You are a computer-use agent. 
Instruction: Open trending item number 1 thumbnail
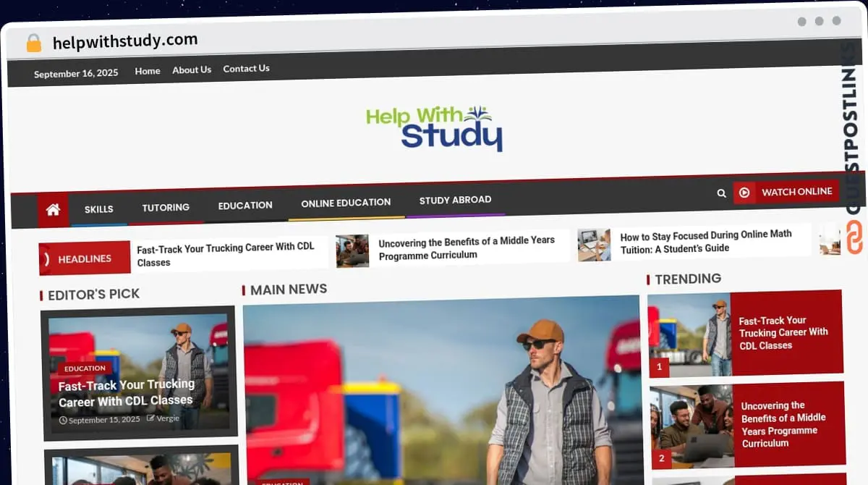coord(689,334)
